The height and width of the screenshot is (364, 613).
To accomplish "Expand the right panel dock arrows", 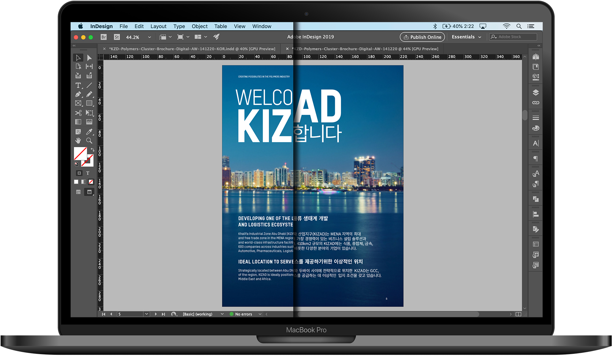I will click(x=539, y=46).
